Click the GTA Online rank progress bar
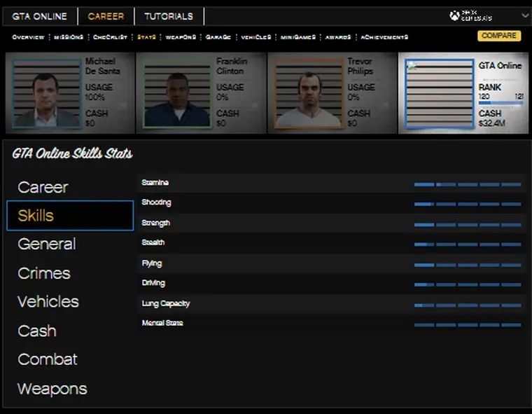 point(500,104)
